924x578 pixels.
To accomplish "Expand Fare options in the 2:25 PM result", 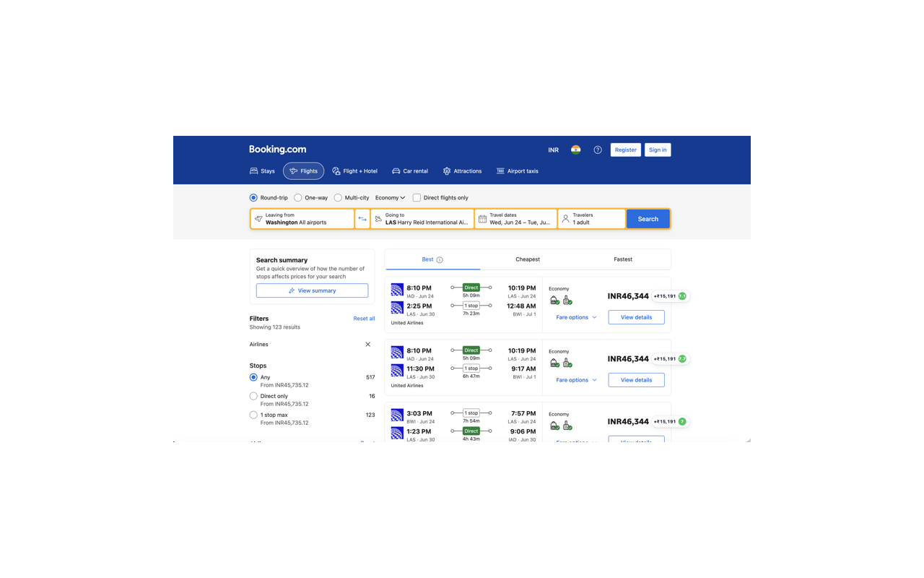I will [x=576, y=317].
